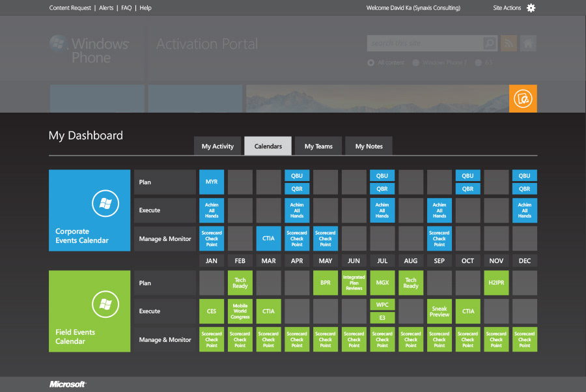Viewport: 586px width, 392px height.
Task: Open Integrated Plan Reviews in June
Action: [354, 283]
